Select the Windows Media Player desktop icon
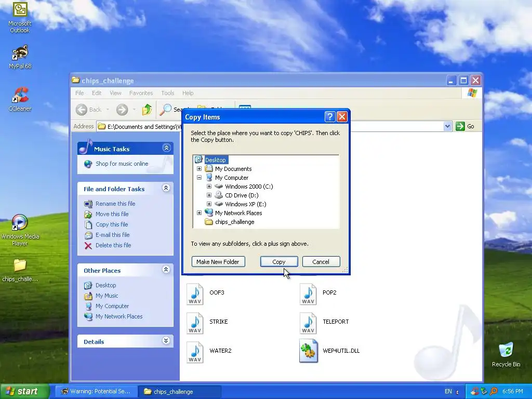 pos(20,230)
